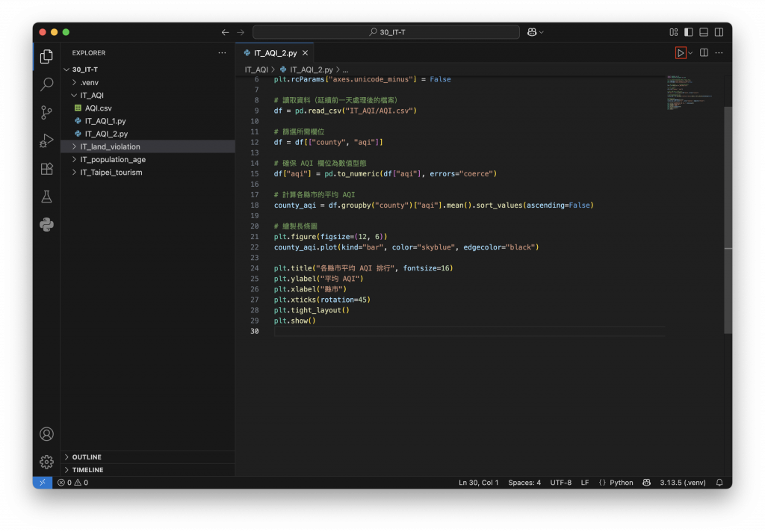The height and width of the screenshot is (532, 765).
Task: Open the Python extension panel
Action: click(46, 225)
